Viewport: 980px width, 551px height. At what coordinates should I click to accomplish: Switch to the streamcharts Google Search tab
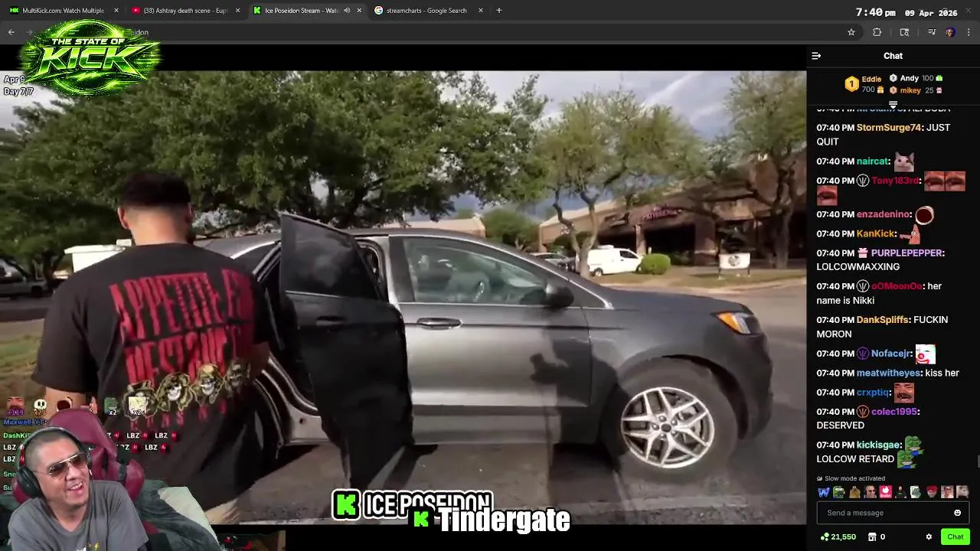coord(427,11)
